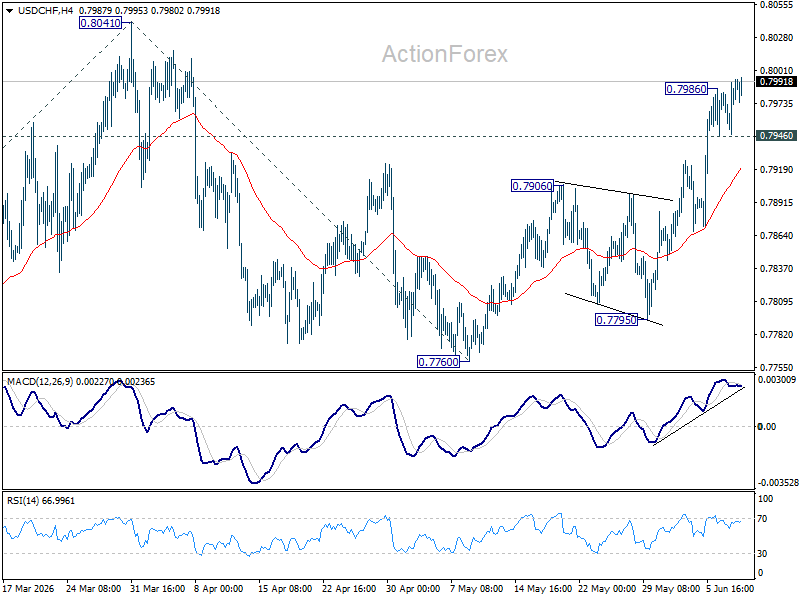800x600 pixels.
Task: Click the RSI 70 level label
Action: pyautogui.click(x=762, y=519)
